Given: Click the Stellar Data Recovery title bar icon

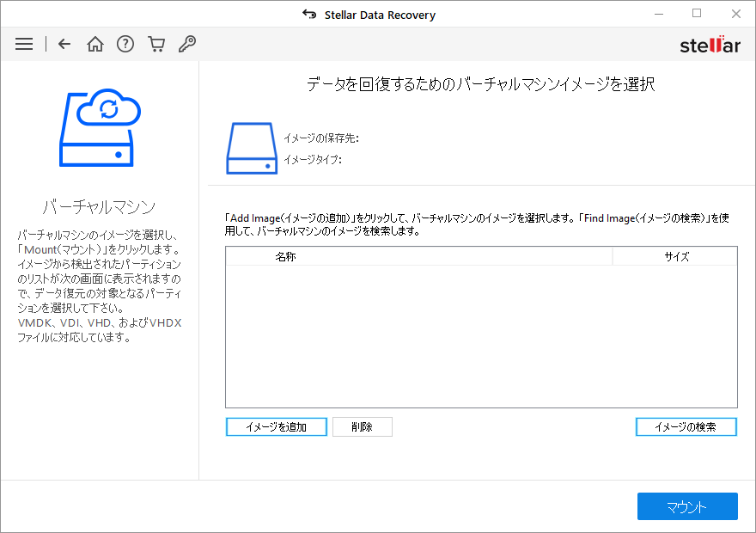Looking at the screenshot, I should coord(309,15).
